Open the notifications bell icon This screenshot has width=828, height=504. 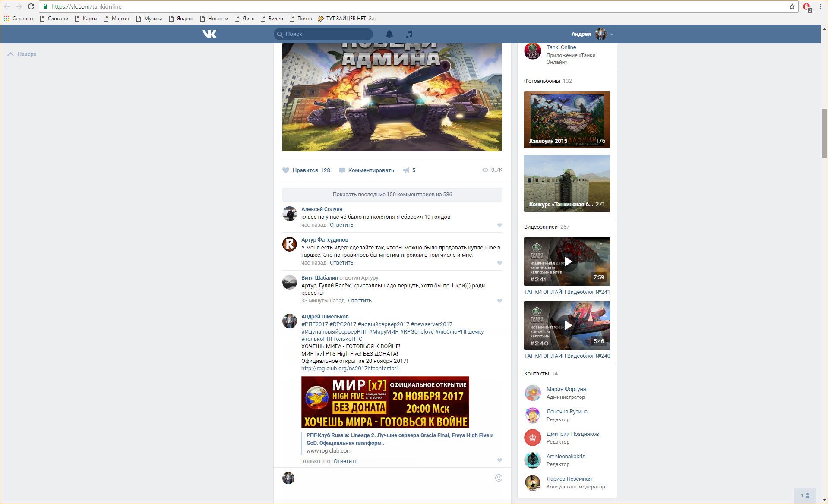tap(389, 34)
